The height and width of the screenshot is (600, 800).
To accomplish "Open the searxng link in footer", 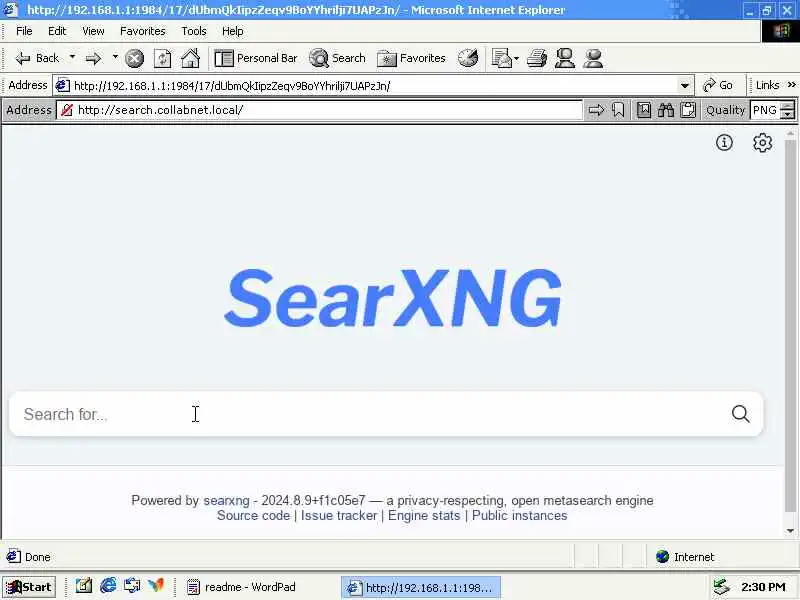I will tap(227, 501).
